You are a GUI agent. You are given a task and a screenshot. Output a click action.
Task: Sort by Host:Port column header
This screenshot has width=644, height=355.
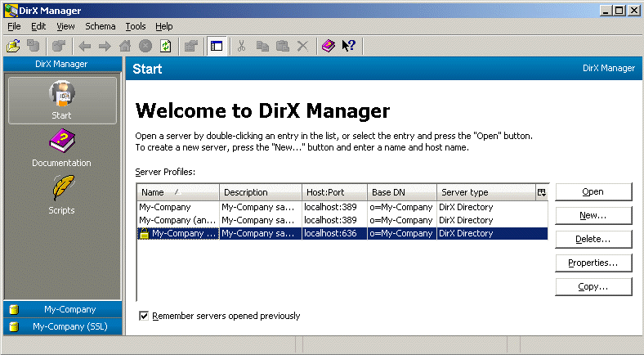pyautogui.click(x=334, y=192)
